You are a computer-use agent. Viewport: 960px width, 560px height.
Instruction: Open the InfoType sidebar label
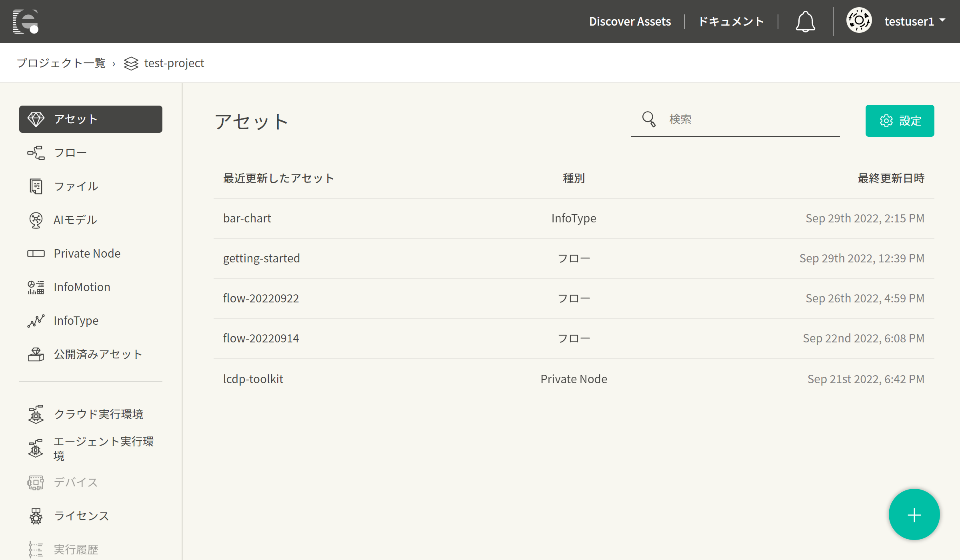click(x=76, y=321)
